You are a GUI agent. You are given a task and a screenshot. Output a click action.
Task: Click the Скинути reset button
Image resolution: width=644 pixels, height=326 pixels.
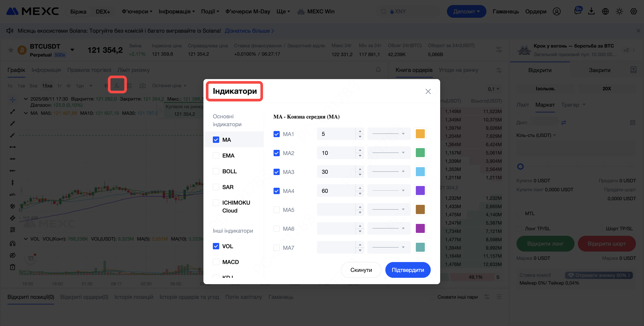(x=361, y=270)
